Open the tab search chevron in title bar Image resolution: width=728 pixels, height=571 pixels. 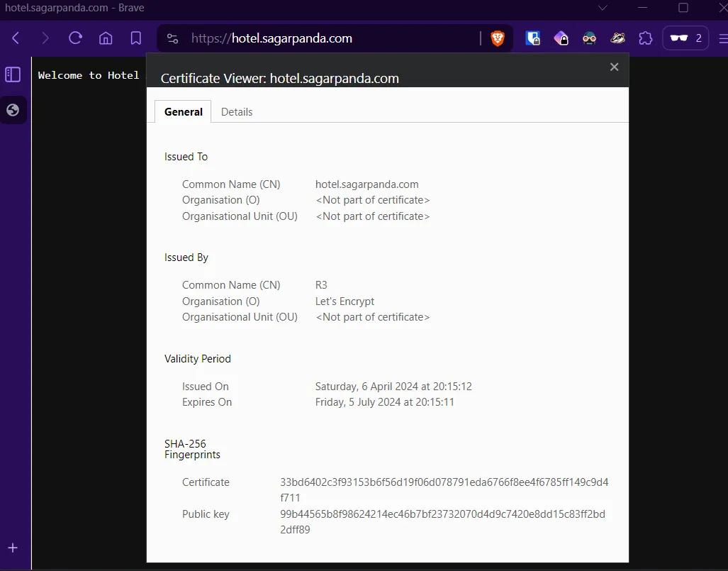point(603,8)
